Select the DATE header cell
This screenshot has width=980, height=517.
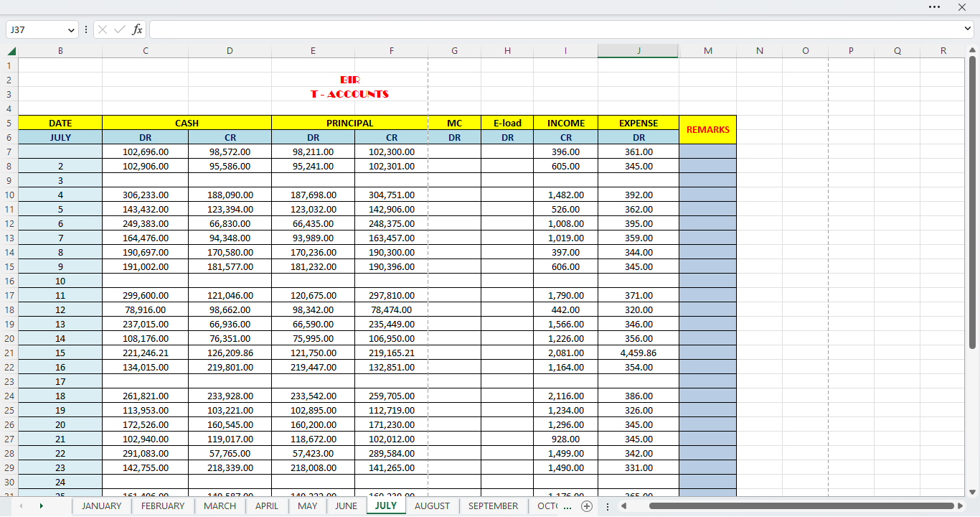pyautogui.click(x=60, y=123)
